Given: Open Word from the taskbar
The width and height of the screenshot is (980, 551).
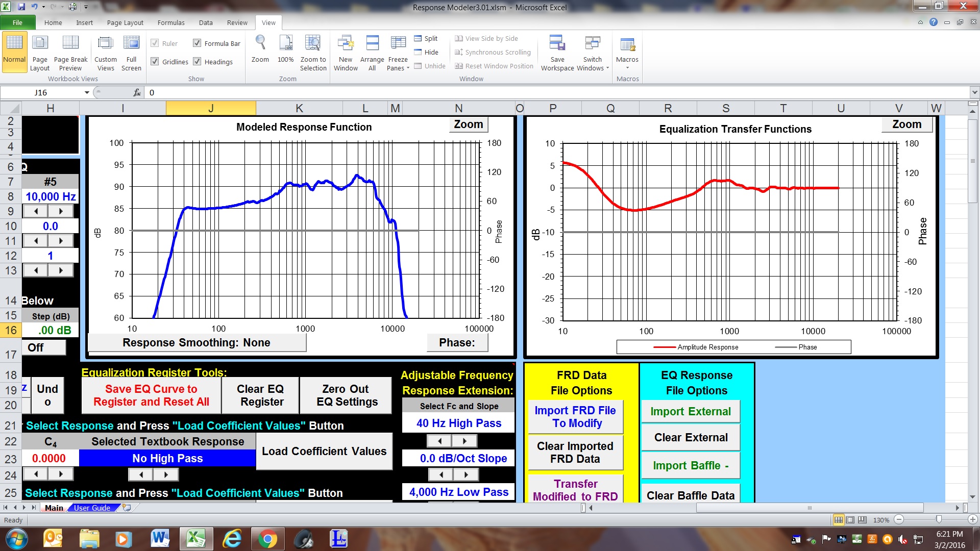Looking at the screenshot, I should [160, 539].
